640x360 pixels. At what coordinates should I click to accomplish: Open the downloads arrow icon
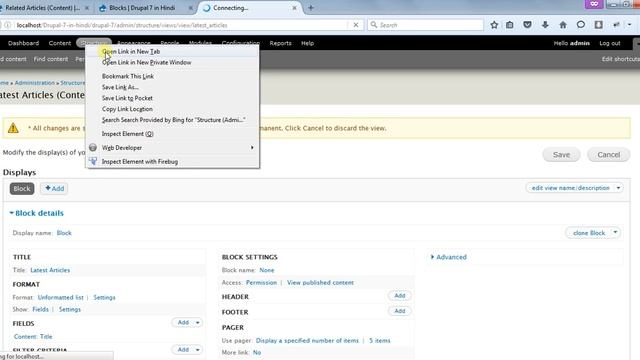click(x=545, y=25)
